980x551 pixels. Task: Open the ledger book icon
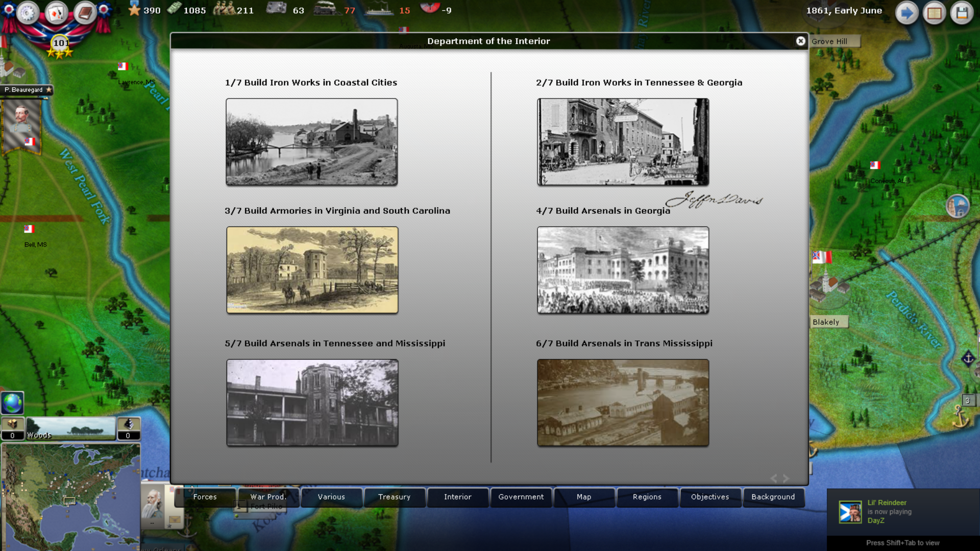tap(85, 13)
